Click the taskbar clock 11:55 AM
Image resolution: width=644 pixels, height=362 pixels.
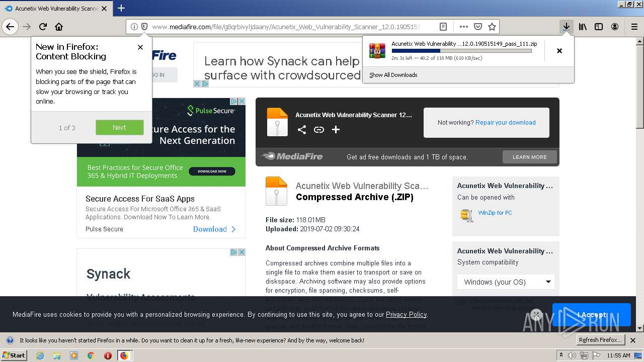(x=618, y=355)
